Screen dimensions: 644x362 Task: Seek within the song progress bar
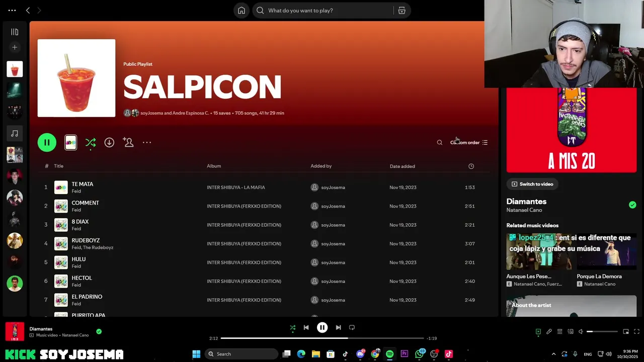point(322,338)
